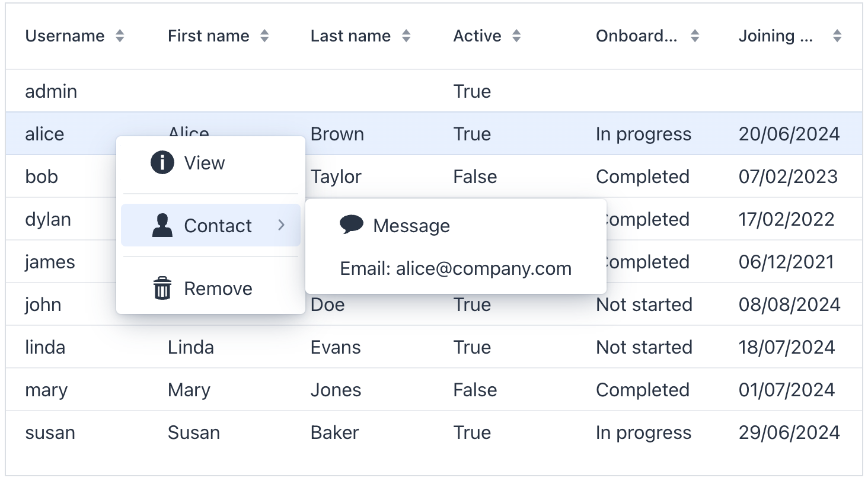Click the View info icon

162,163
